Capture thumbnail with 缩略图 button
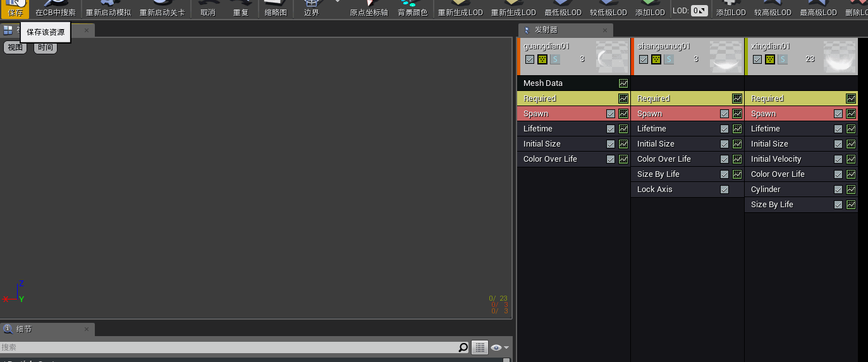This screenshot has height=362, width=868. (x=276, y=9)
